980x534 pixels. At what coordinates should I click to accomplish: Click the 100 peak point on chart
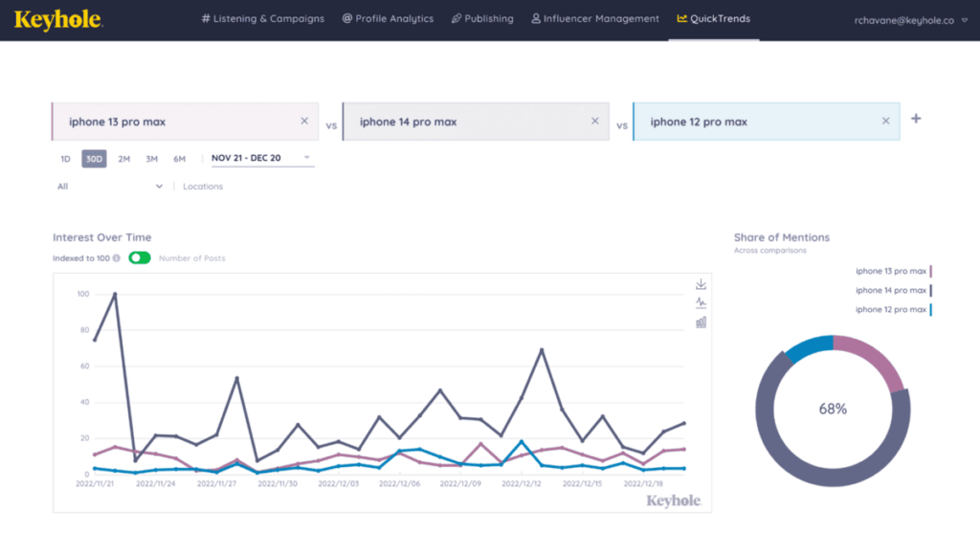[115, 294]
